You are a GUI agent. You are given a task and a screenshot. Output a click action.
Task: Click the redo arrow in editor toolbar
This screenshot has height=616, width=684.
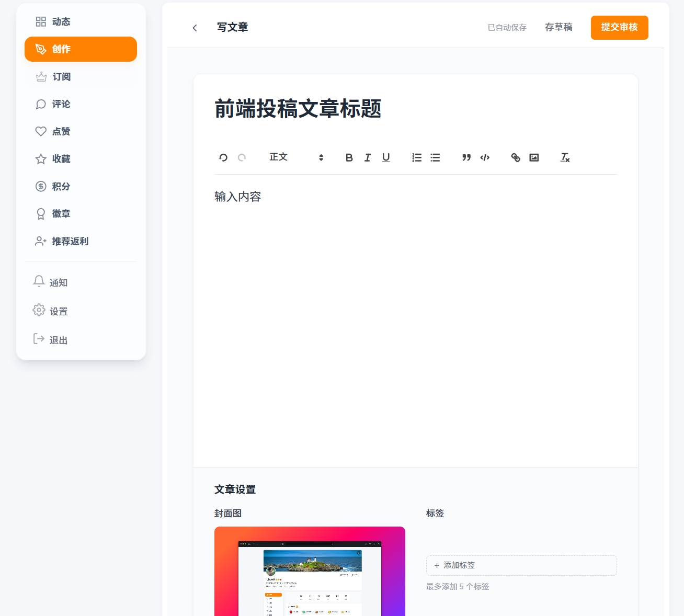pyautogui.click(x=242, y=157)
